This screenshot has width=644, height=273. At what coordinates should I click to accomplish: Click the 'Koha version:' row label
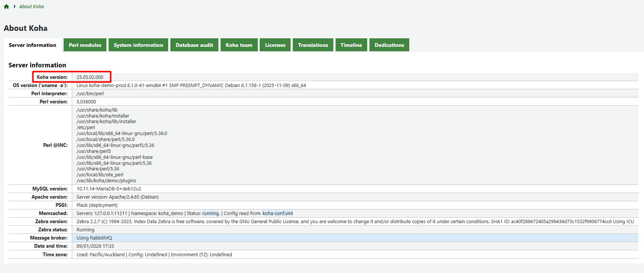tap(52, 77)
